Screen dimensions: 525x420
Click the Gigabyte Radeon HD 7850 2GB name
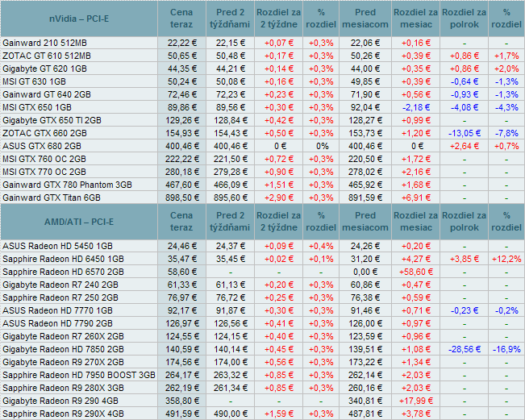(x=64, y=349)
